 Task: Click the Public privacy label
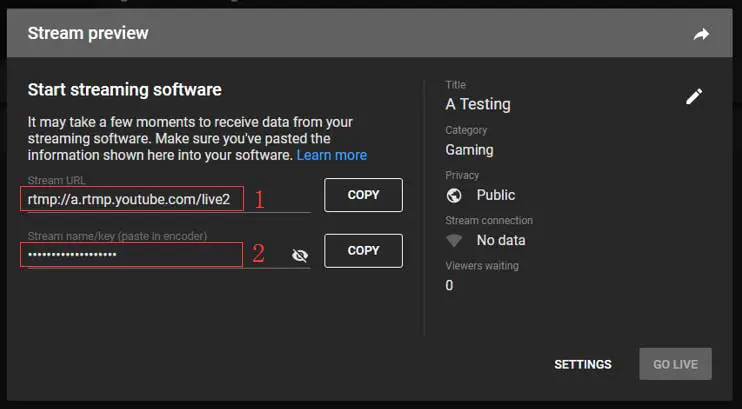coord(496,195)
